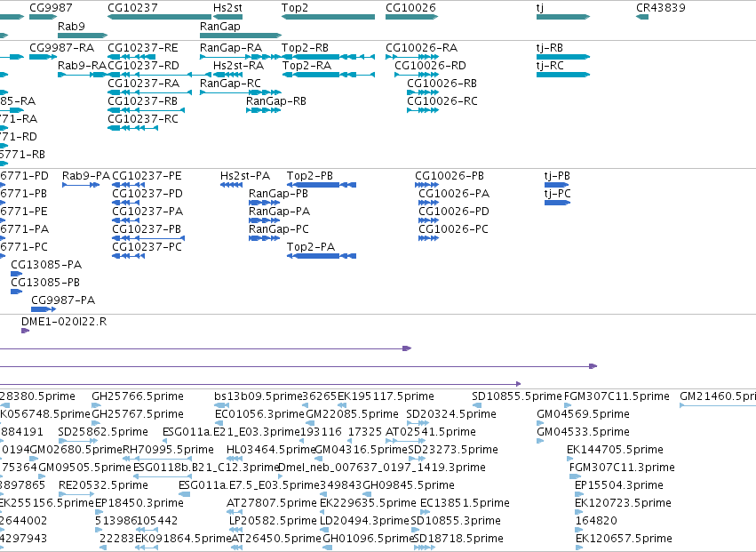Viewport: 756px width, 552px height.
Task: Open EST EP15504.3prime
Action: click(x=620, y=485)
